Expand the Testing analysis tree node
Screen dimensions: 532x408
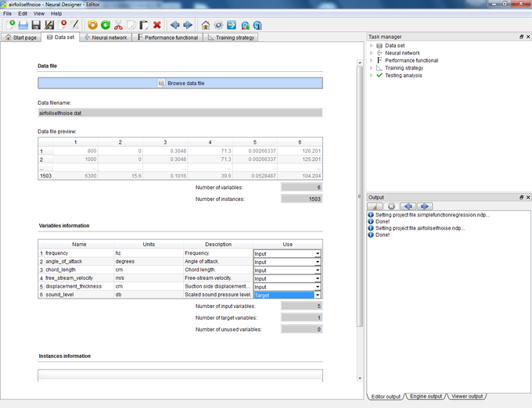pos(371,75)
